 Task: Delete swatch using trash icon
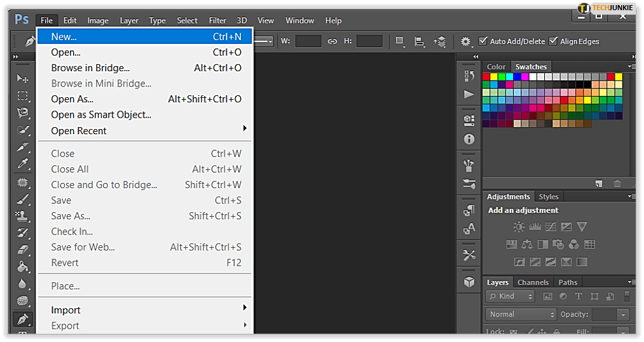617,184
